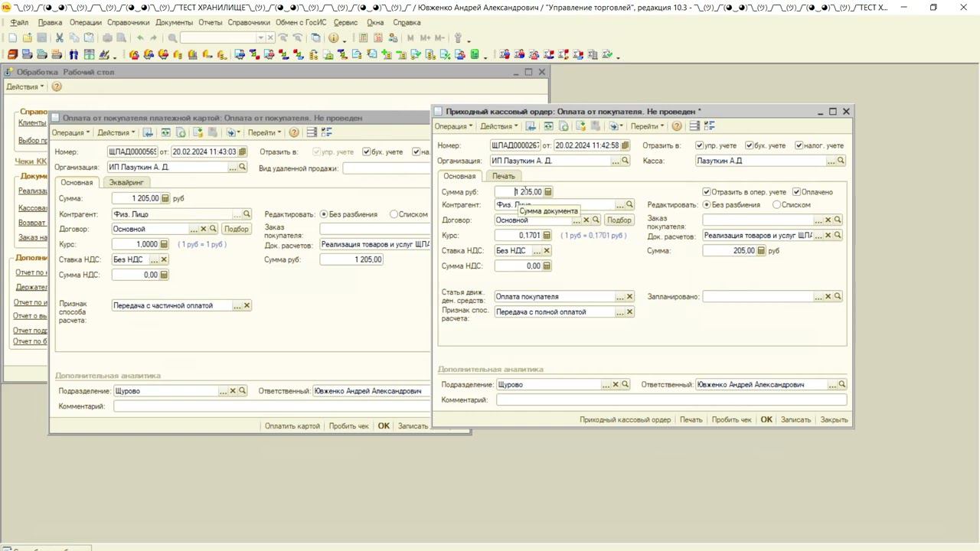Screen dimensions: 980x551
Task: Toggle налог. учете checkbox in cash order
Action: (x=799, y=145)
